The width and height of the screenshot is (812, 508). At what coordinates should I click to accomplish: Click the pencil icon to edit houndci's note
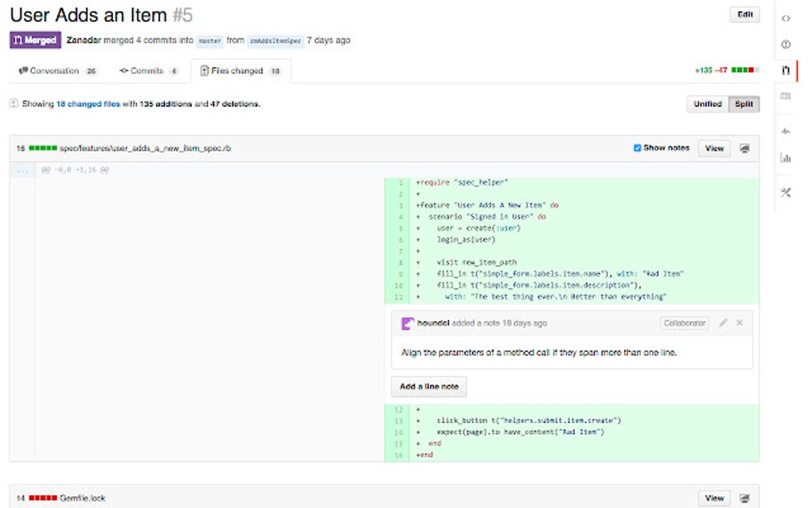point(723,323)
